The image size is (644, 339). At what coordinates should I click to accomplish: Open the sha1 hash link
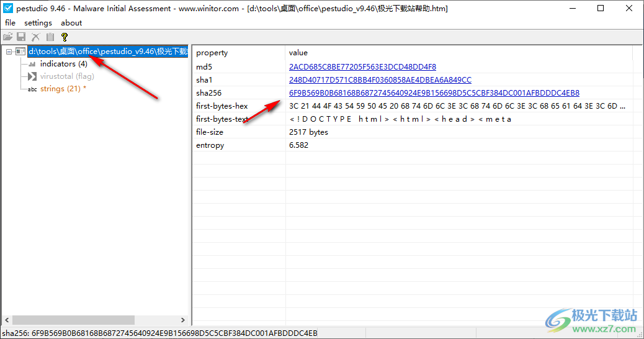pos(380,79)
